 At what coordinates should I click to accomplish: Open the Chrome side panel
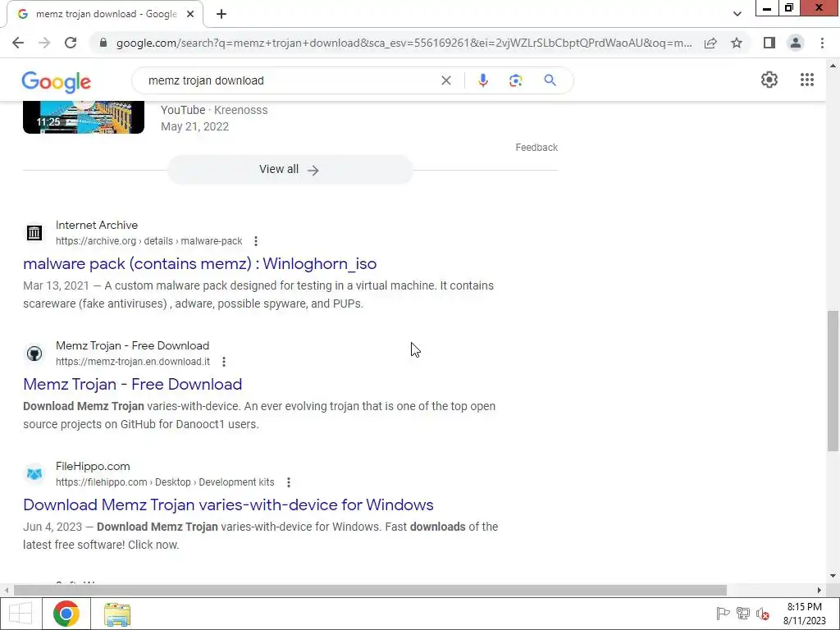tap(769, 43)
